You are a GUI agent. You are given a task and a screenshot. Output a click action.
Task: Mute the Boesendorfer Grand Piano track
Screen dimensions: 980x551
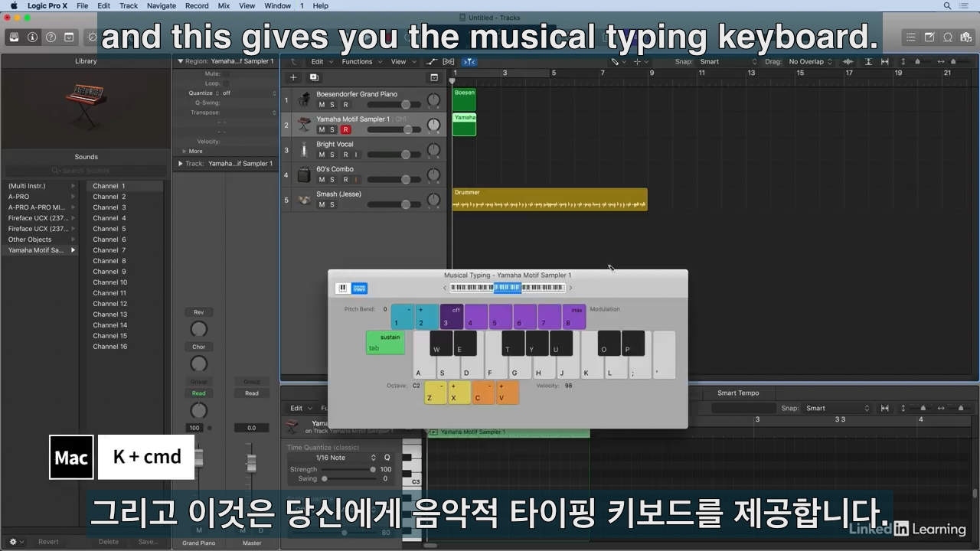click(322, 105)
